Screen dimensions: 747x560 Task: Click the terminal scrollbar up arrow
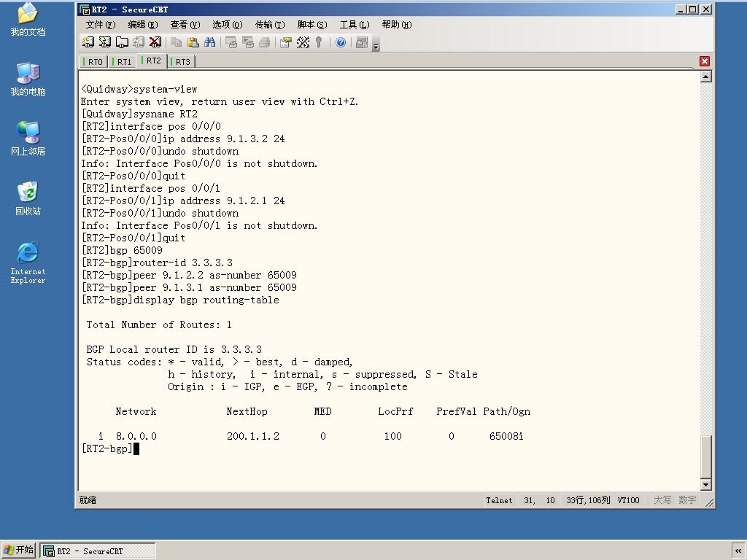pyautogui.click(x=706, y=77)
